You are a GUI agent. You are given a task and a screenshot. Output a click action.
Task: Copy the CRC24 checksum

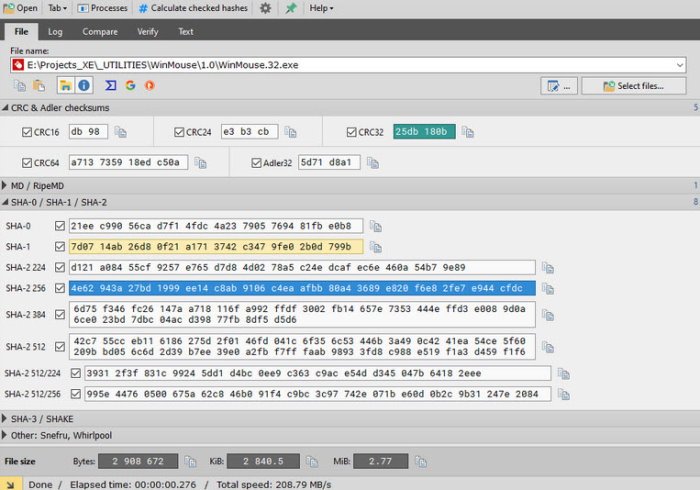290,132
